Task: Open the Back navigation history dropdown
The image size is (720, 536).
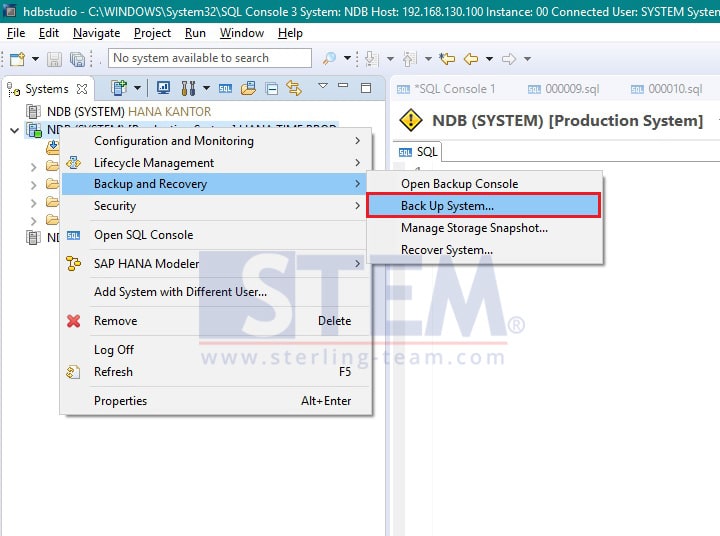Action: click(x=489, y=59)
